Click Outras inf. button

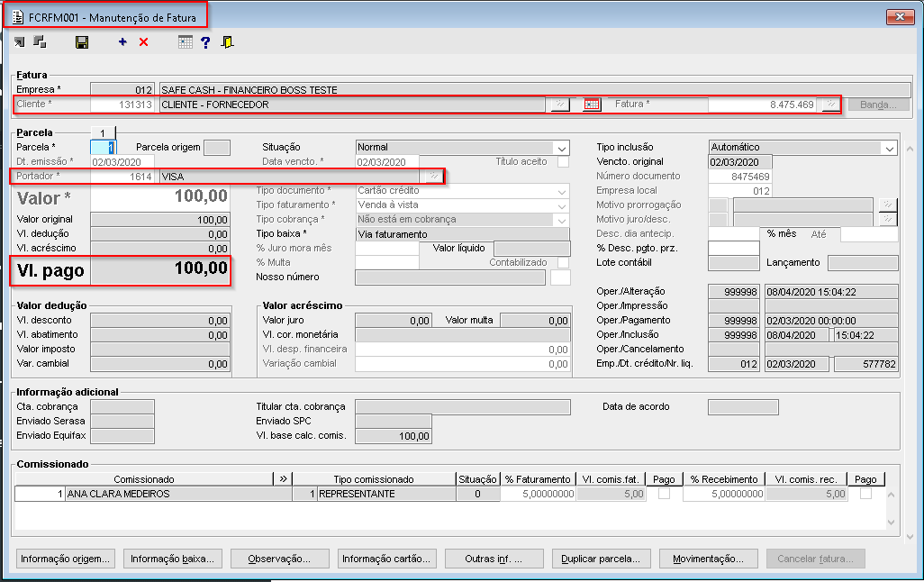pos(494,559)
